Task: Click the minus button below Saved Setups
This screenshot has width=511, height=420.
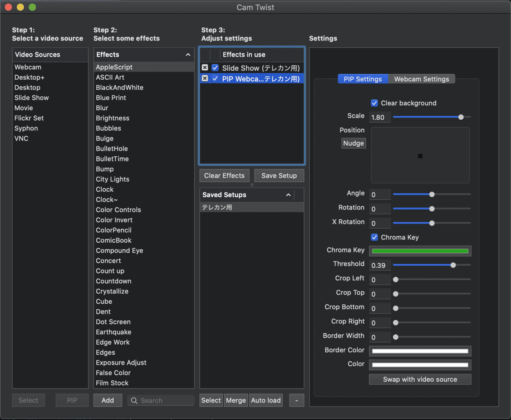Action: click(296, 400)
